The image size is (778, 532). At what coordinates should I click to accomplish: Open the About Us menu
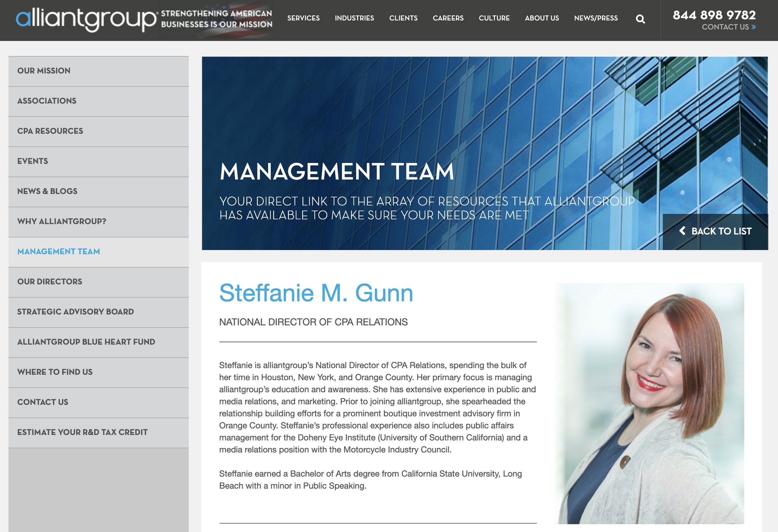tap(542, 18)
